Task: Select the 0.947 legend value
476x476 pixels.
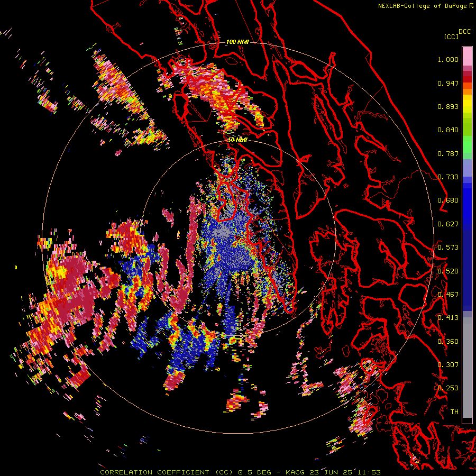Action: click(448, 83)
